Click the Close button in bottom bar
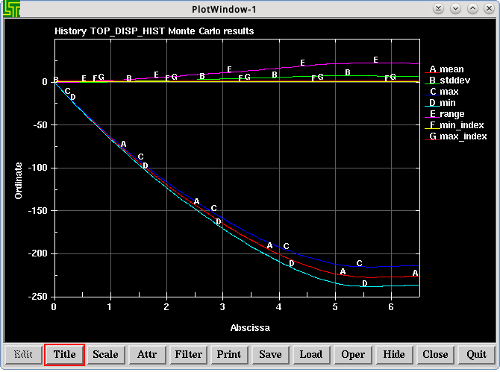The width and height of the screenshot is (500, 372). (x=435, y=355)
